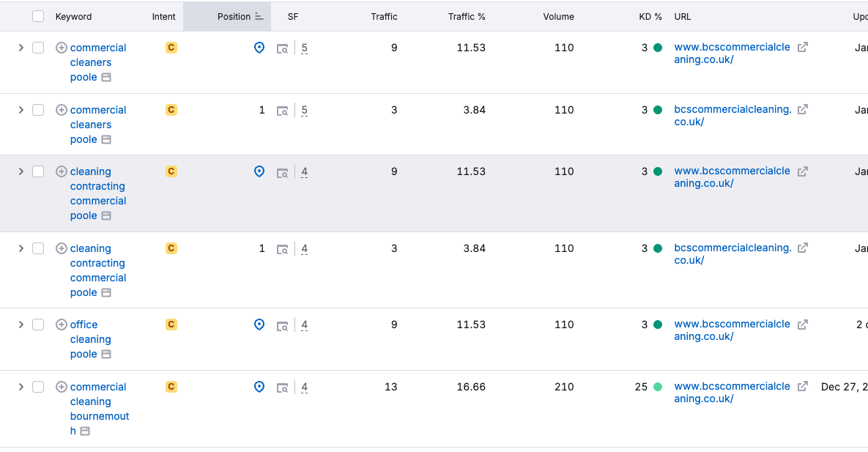Open external link beside www.bcscommercialcleaning.co.uk

(x=803, y=46)
